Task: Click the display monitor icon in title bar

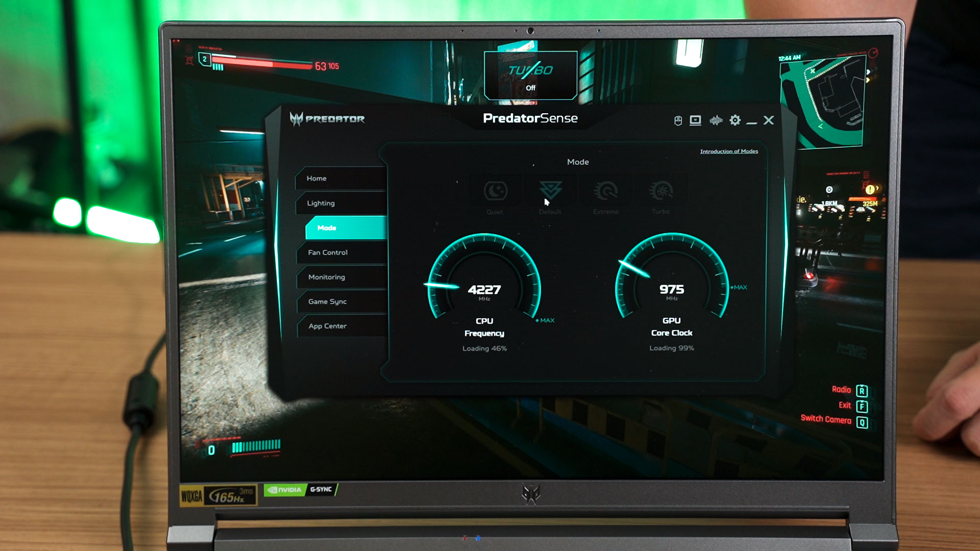Action: coord(695,120)
